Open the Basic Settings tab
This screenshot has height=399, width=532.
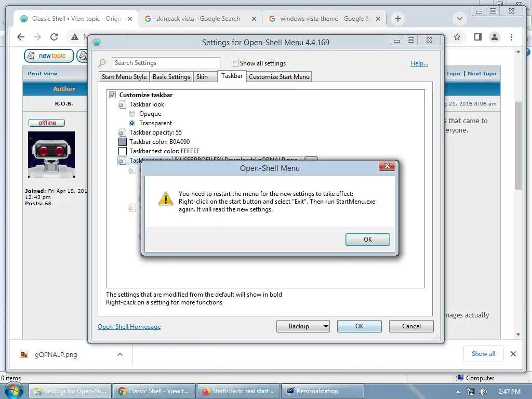[x=171, y=77]
